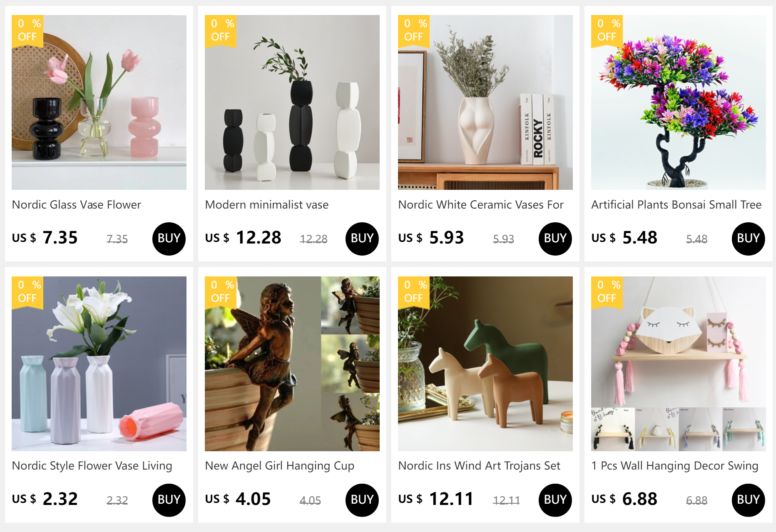The image size is (776, 532).
Task: View the three horse figurines photo
Action: coord(485,364)
